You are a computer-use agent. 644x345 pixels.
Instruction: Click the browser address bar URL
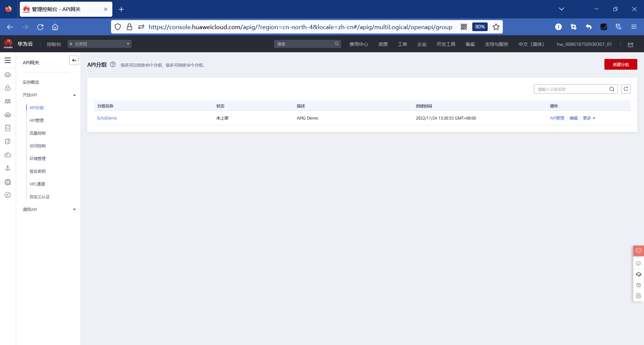[301, 27]
